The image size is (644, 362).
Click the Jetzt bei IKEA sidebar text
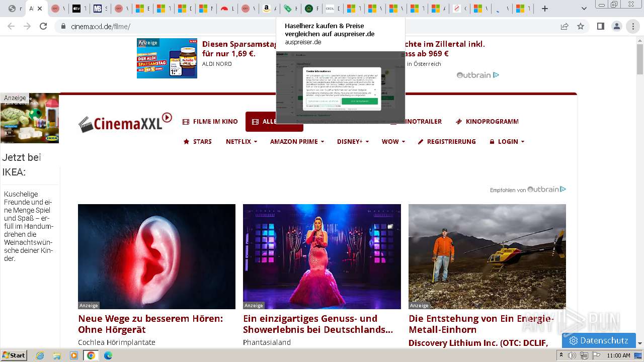coord(22,165)
